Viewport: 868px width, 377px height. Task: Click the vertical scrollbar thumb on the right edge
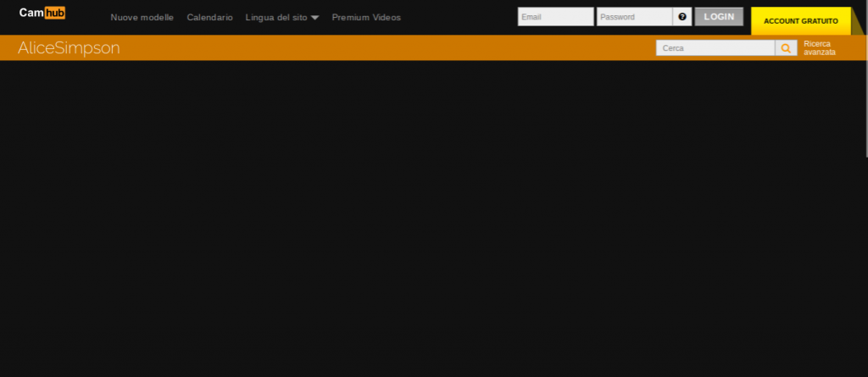[x=865, y=80]
